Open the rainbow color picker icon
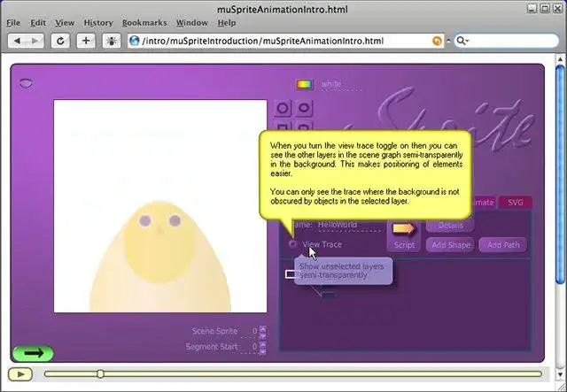This screenshot has height=392, width=567. click(305, 85)
